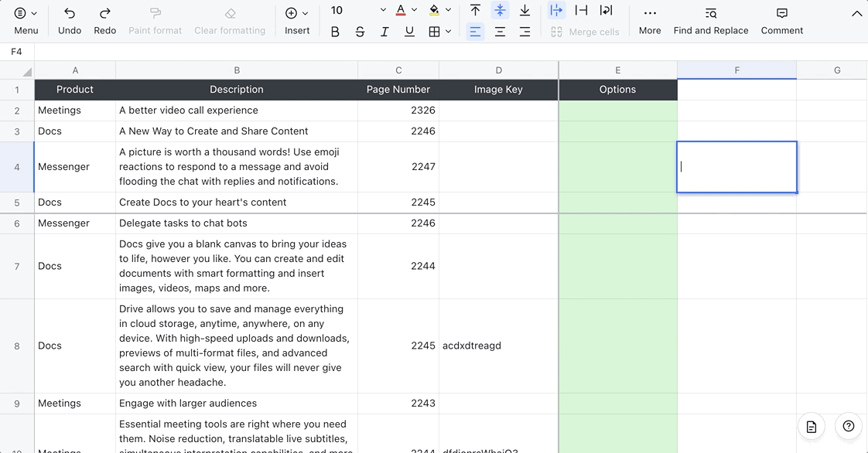
Task: Open Find and Replace
Action: pyautogui.click(x=710, y=20)
